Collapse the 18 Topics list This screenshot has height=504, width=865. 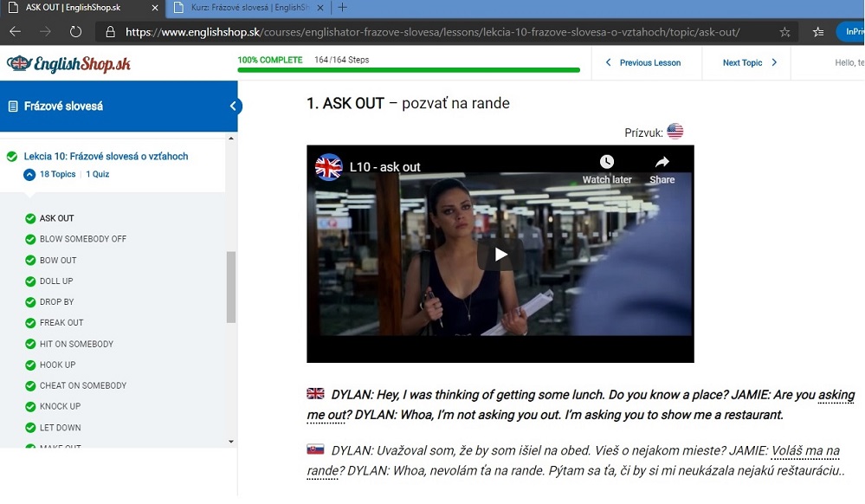(x=29, y=175)
